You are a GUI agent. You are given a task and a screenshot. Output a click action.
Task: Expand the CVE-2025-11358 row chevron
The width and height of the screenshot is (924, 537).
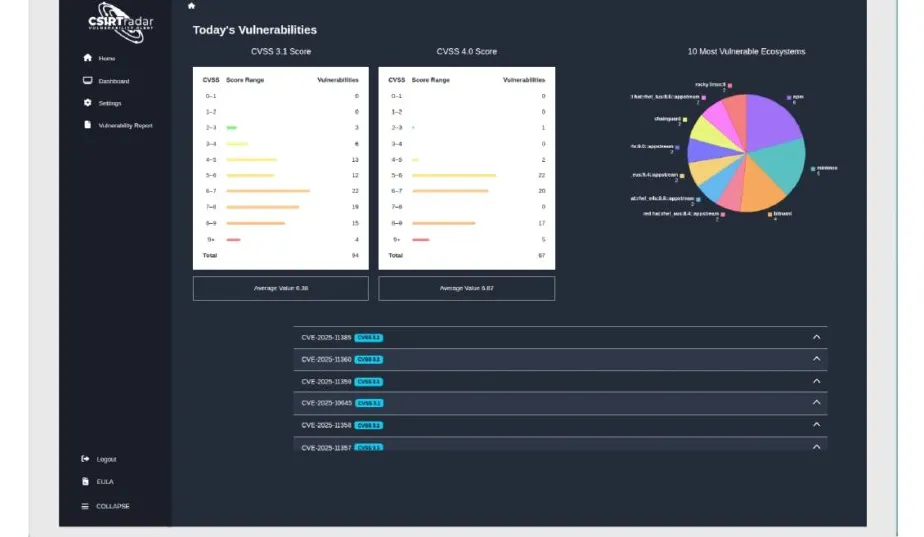click(x=816, y=424)
